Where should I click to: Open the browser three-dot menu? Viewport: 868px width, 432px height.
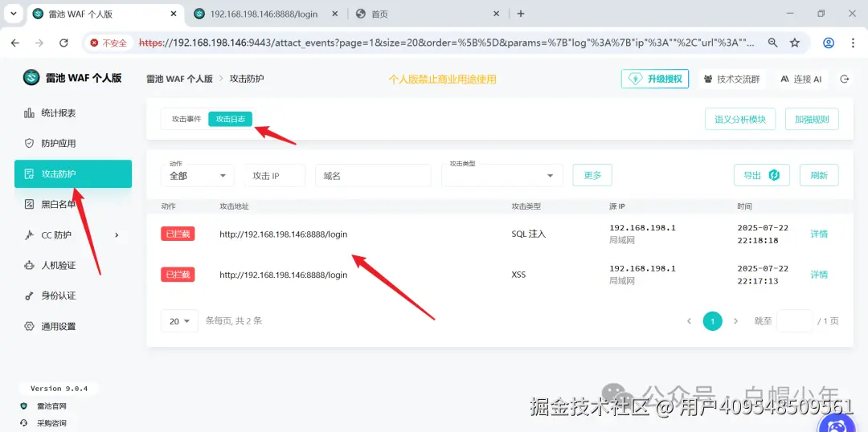pyautogui.click(x=853, y=43)
